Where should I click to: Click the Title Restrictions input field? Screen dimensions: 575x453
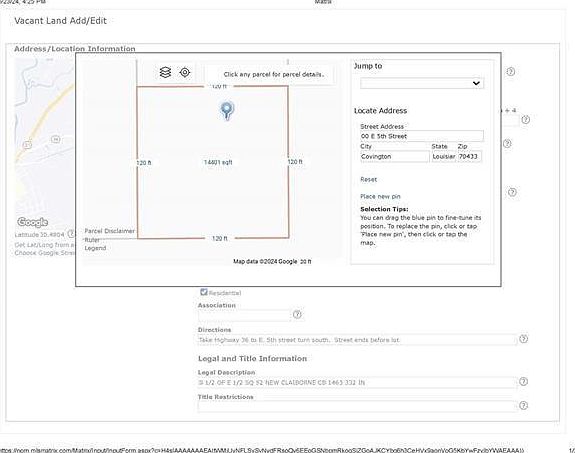click(x=357, y=406)
